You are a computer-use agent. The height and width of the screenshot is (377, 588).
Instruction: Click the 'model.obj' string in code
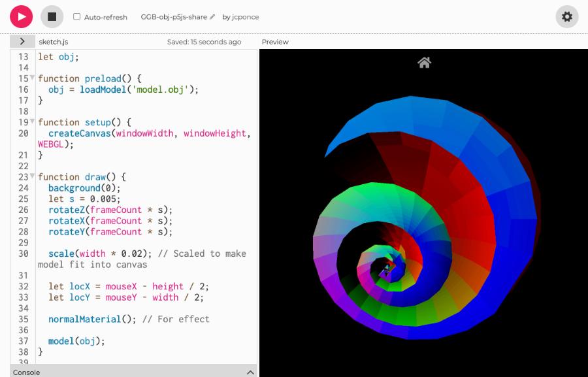pos(160,90)
